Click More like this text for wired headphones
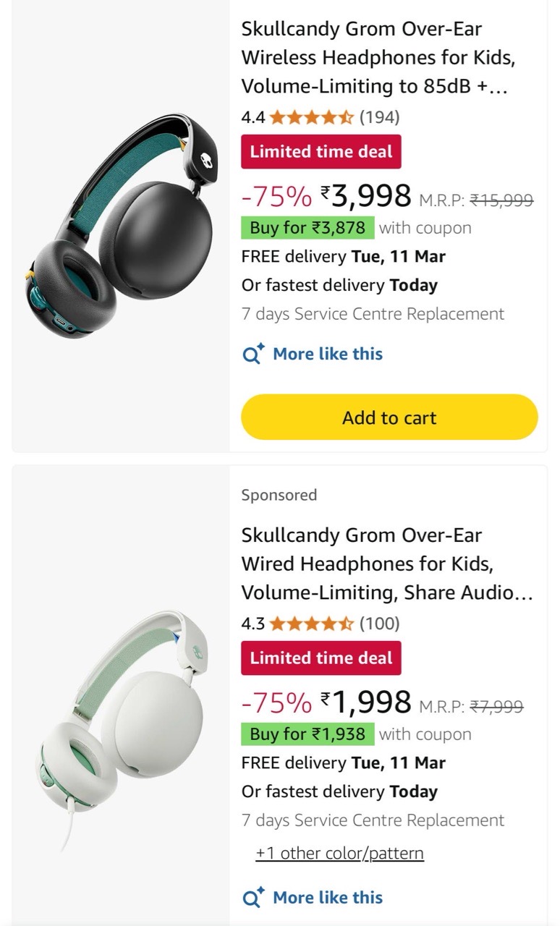 (x=328, y=897)
